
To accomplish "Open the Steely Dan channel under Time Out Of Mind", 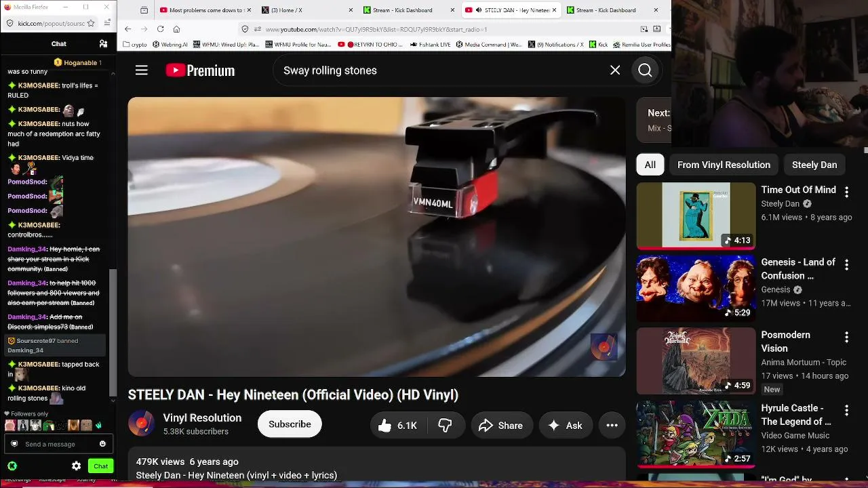I will pos(781,204).
